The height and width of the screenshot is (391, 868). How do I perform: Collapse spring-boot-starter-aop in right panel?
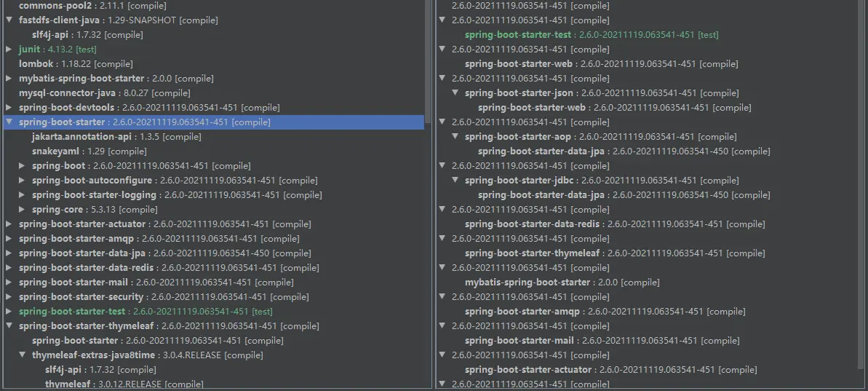[x=455, y=137]
